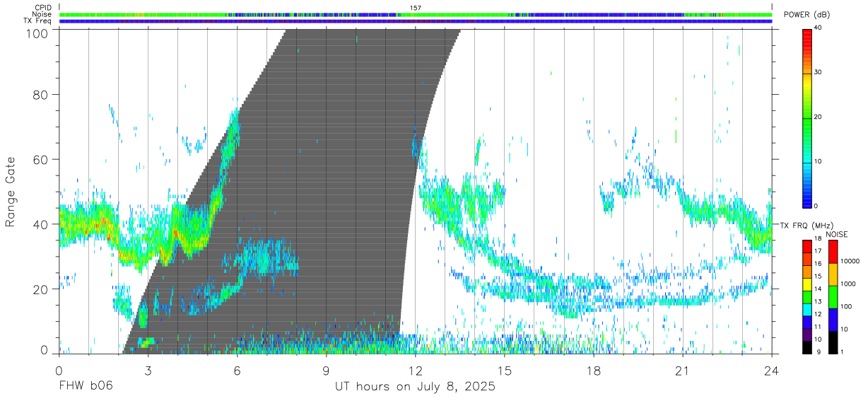Click the NOISE color scale bar
868x401 pixels.
pyautogui.click(x=833, y=296)
